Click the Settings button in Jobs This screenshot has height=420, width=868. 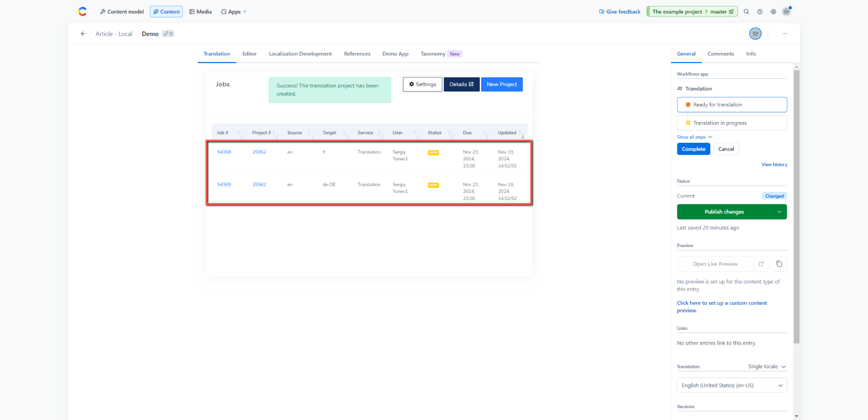coord(423,84)
